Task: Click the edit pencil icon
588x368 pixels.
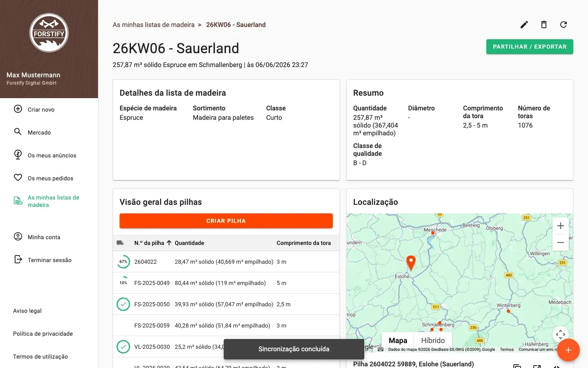Action: [524, 25]
